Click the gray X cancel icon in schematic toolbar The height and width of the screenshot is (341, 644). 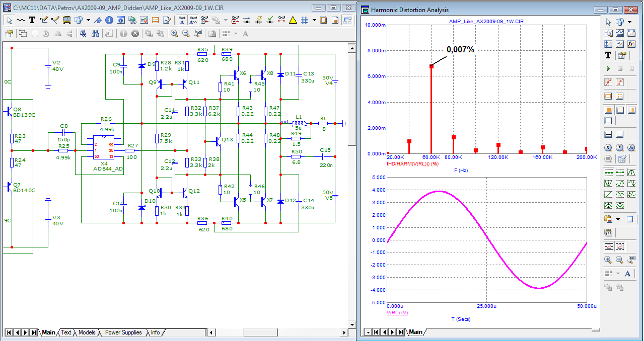(135, 34)
